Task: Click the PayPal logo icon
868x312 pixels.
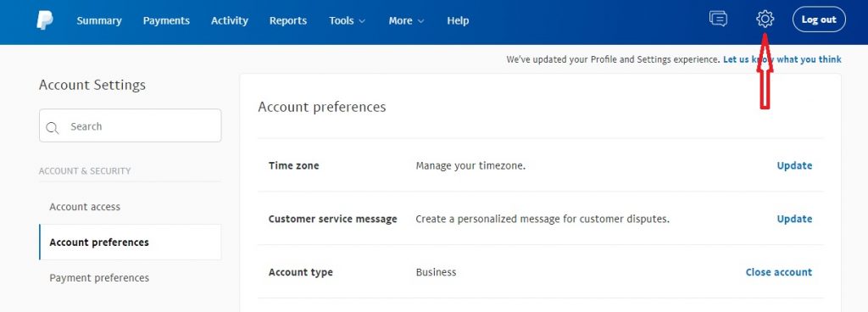Action: point(45,19)
